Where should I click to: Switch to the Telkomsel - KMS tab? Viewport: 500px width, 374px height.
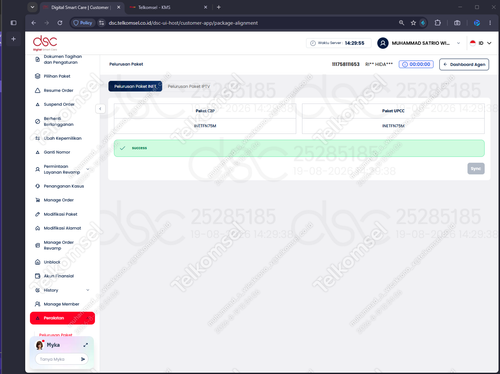tap(168, 7)
